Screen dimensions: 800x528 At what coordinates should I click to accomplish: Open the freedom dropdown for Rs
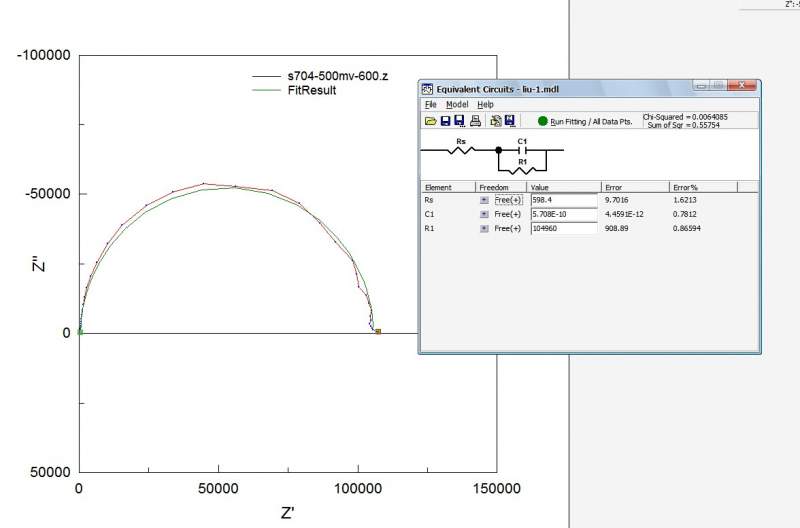[x=484, y=200]
